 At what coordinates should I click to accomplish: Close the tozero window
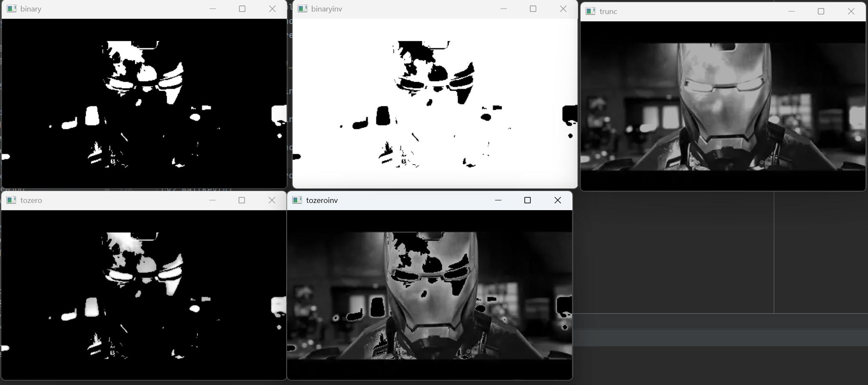[272, 200]
